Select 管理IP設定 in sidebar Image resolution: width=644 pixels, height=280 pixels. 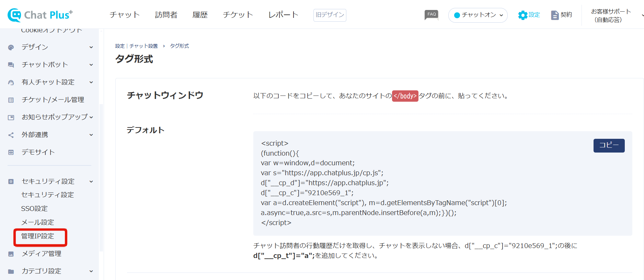[x=38, y=236]
